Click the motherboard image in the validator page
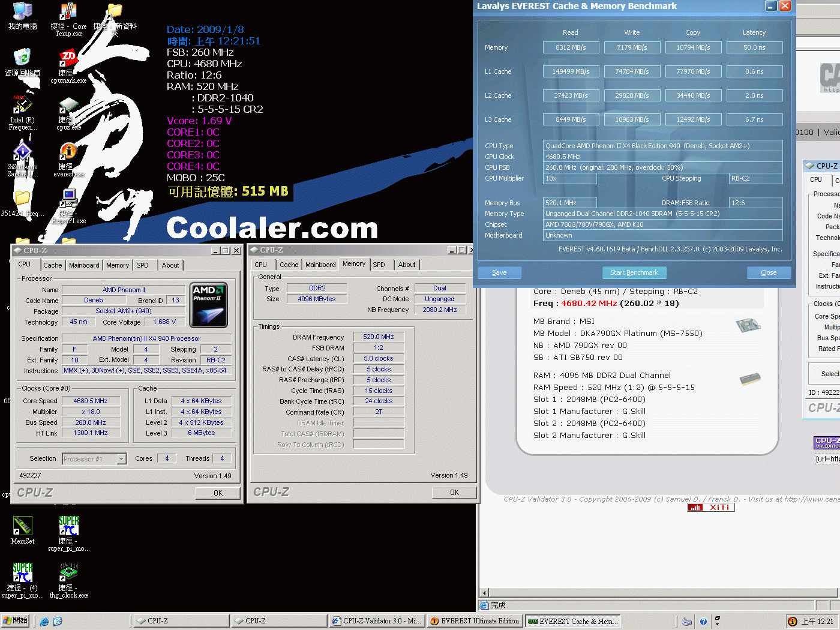 (x=748, y=325)
